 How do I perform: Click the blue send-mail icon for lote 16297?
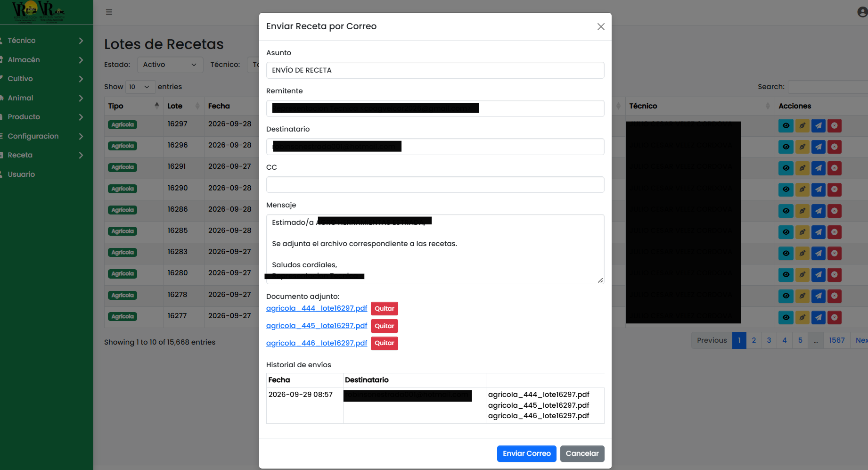819,126
